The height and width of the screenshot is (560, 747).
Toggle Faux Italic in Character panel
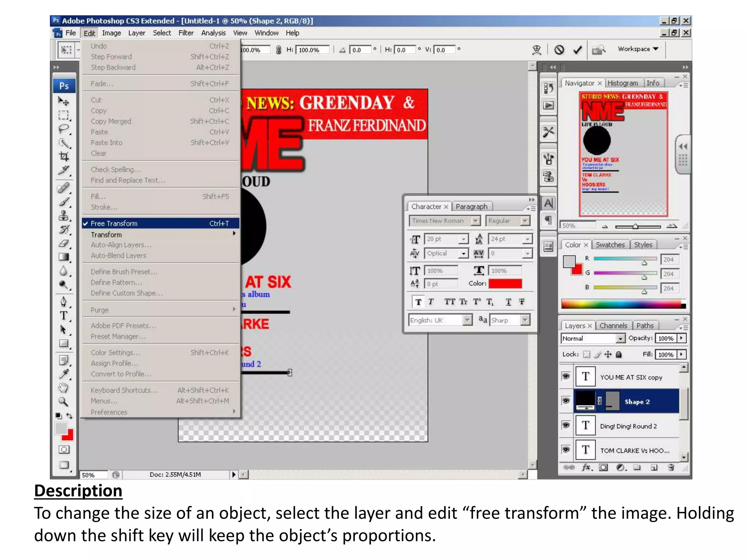431,302
